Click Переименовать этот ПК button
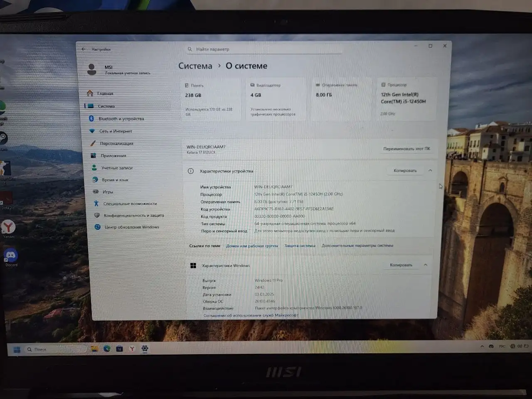This screenshot has width=532, height=399. tap(406, 149)
